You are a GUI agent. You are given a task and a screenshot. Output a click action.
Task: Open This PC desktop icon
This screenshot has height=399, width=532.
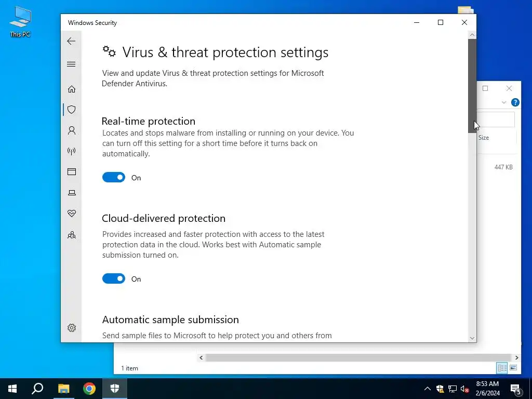point(20,22)
